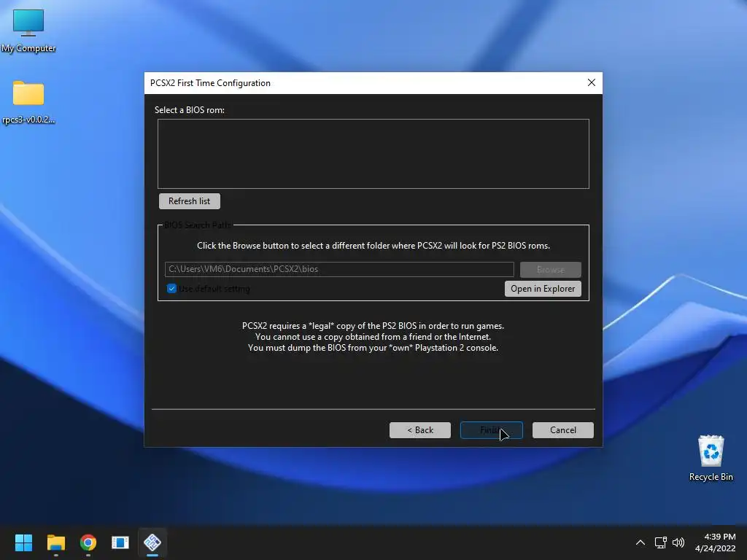Click inside the BIOS rom list box
Viewport: 747px width, 560px height.
(373, 154)
